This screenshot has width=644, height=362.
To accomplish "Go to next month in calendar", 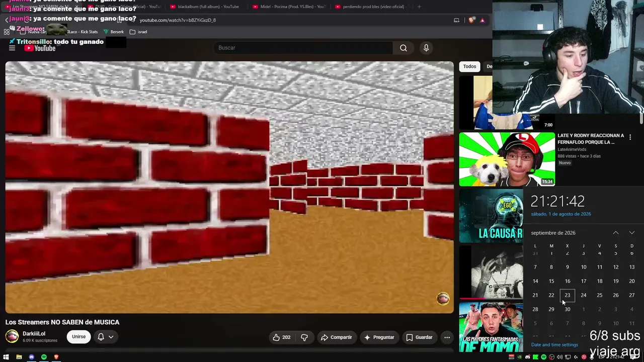I will click(x=632, y=233).
